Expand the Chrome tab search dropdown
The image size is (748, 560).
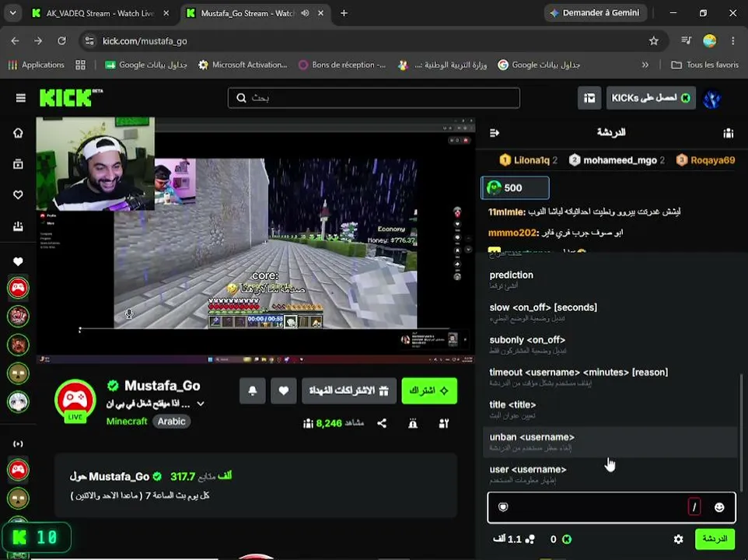tap(13, 13)
